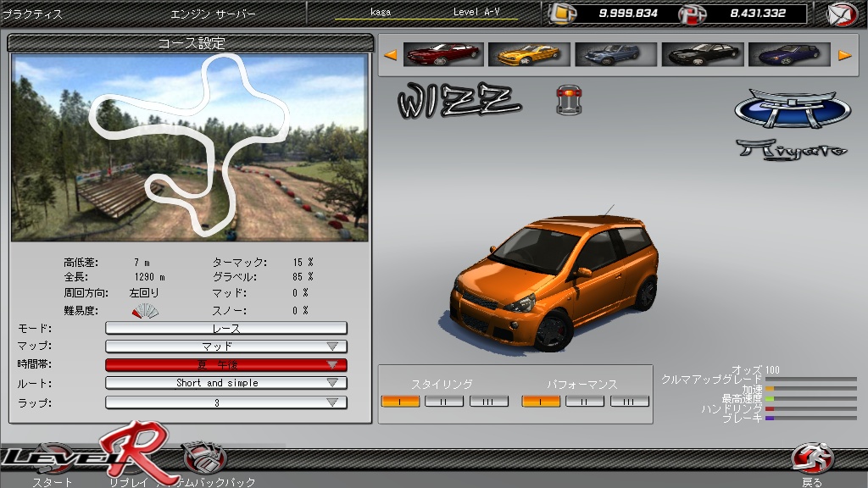Click the snow (スノー) value 0 %
This screenshot has width=868, height=488.
click(x=301, y=310)
